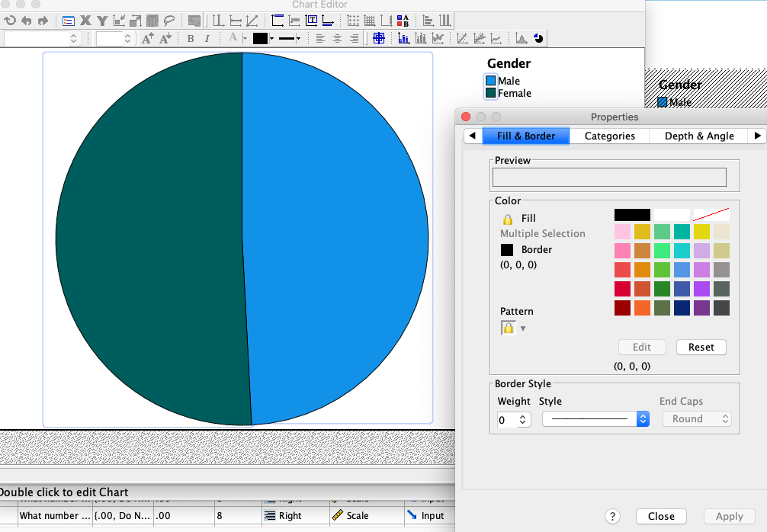Insert a footnote icon
Viewport: 767px width, 532px height.
coord(328,21)
